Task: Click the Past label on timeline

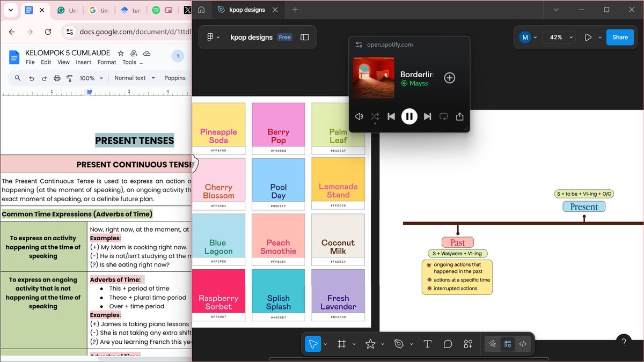Action: 458,242
